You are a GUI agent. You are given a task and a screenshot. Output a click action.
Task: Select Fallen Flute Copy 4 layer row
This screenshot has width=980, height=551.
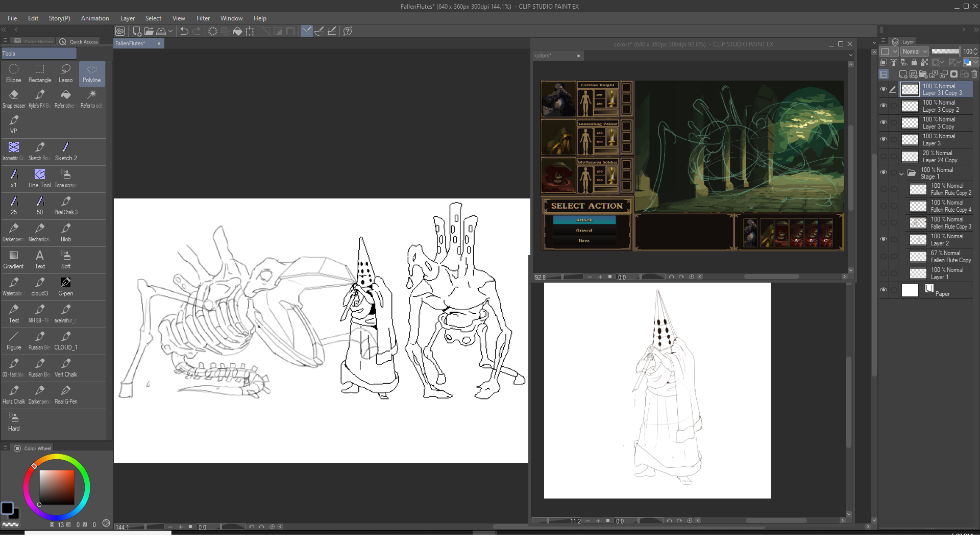(940, 206)
